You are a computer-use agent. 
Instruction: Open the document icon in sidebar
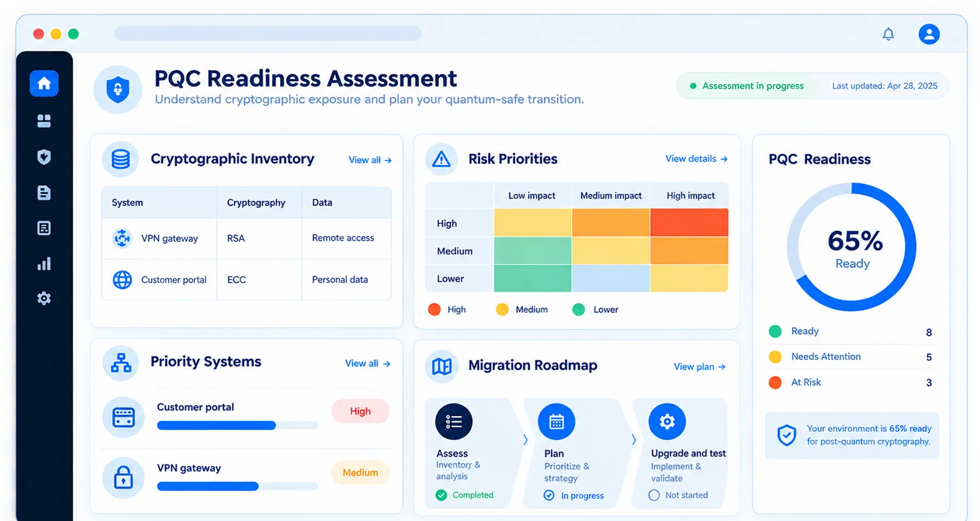tap(44, 193)
